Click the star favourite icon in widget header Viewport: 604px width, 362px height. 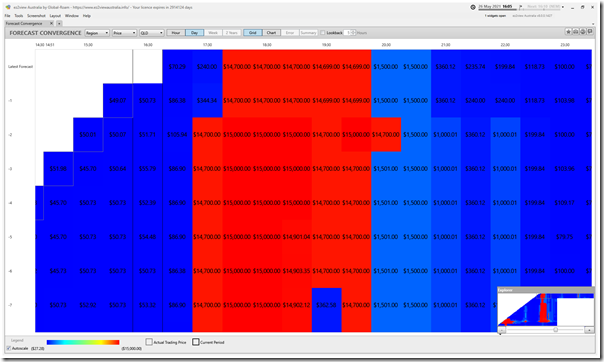click(x=568, y=32)
